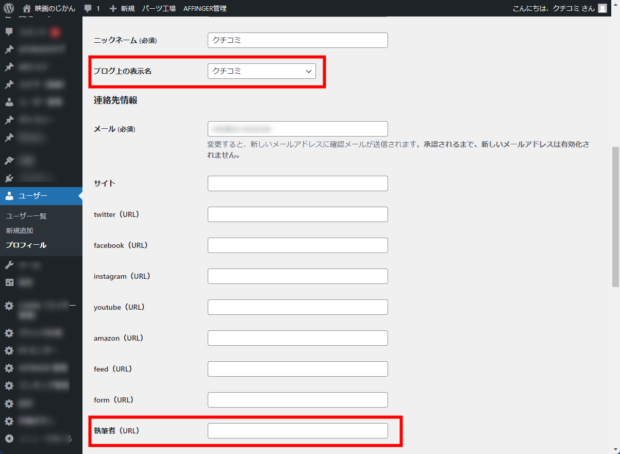Visit the 映画のじかん site link
Image resolution: width=620 pixels, height=454 pixels.
pos(55,8)
